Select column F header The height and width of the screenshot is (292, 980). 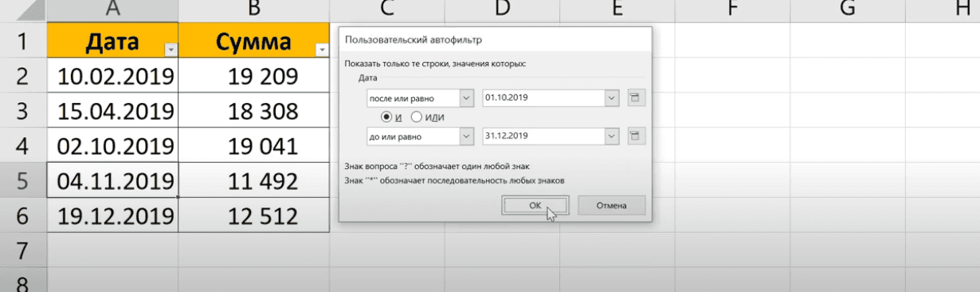[x=731, y=10]
